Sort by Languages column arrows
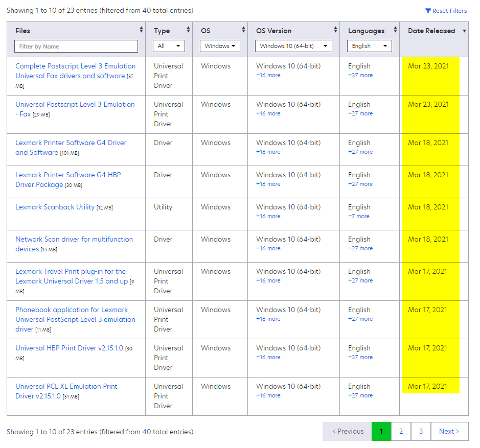This screenshot has width=480, height=448. point(395,30)
